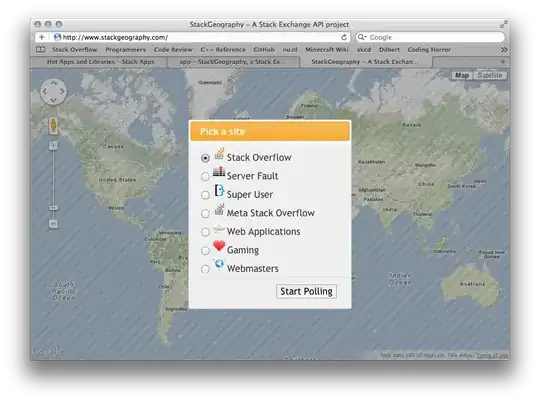Open the GitHub bookmark
The width and height of the screenshot is (540, 402).
264,50
